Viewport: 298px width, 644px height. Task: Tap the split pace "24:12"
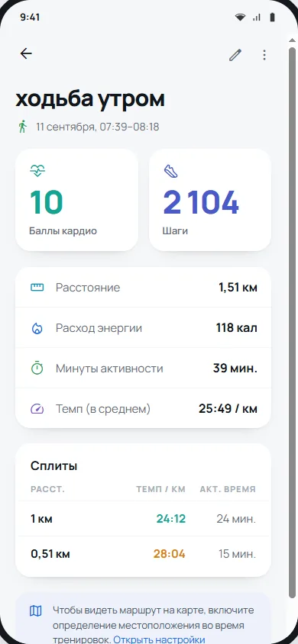(x=171, y=519)
